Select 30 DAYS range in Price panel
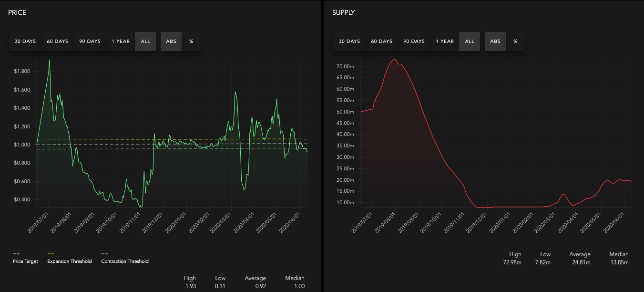Screen dimensions: 644x292 click(25, 42)
